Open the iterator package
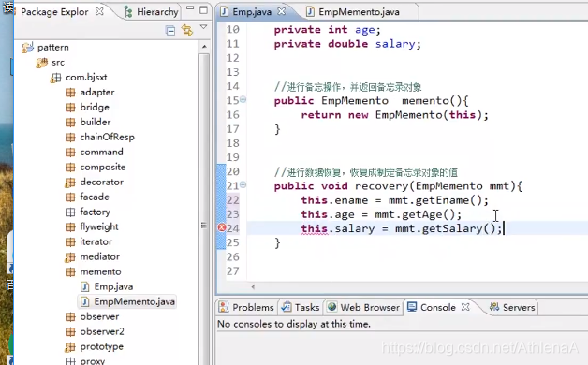 (x=96, y=242)
